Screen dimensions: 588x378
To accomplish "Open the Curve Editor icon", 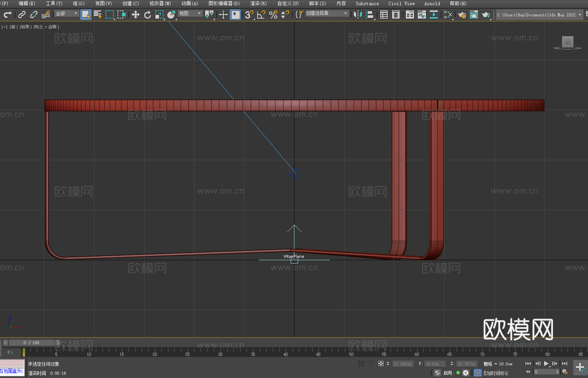I will coord(422,14).
